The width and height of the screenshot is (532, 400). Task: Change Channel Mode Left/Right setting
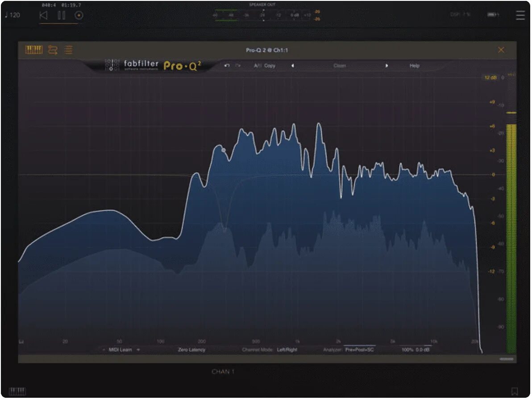(x=287, y=350)
